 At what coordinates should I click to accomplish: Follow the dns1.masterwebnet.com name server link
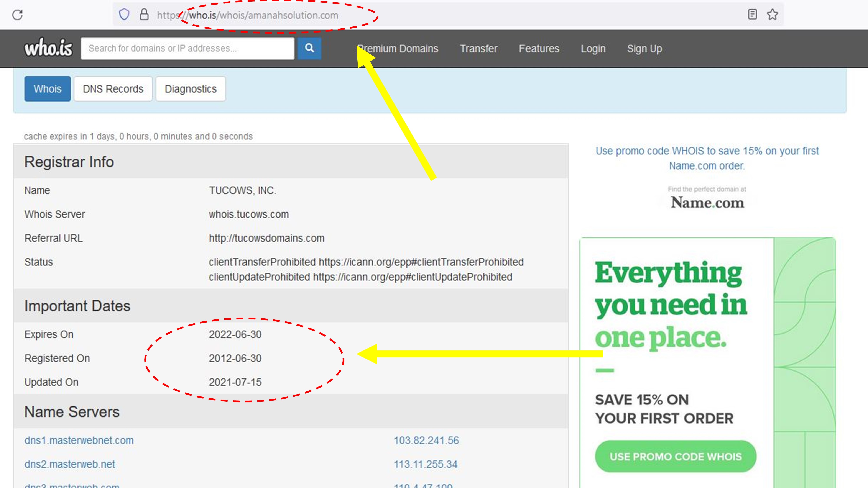[79, 440]
